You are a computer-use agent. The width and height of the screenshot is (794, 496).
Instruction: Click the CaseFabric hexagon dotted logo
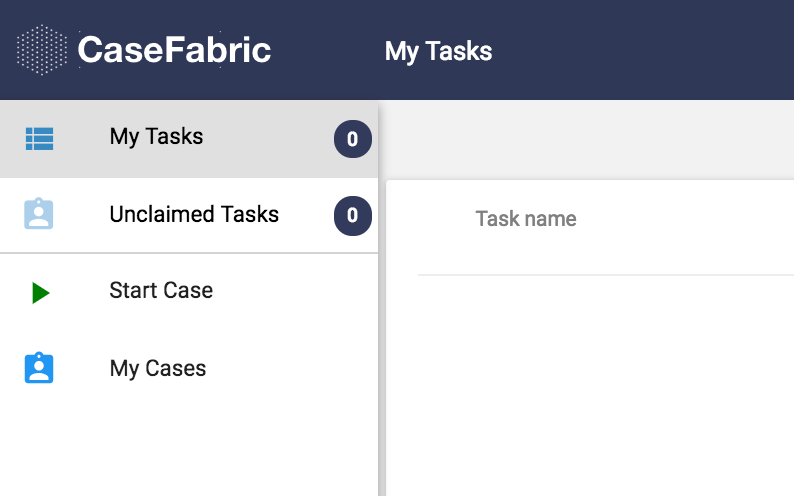(x=42, y=50)
